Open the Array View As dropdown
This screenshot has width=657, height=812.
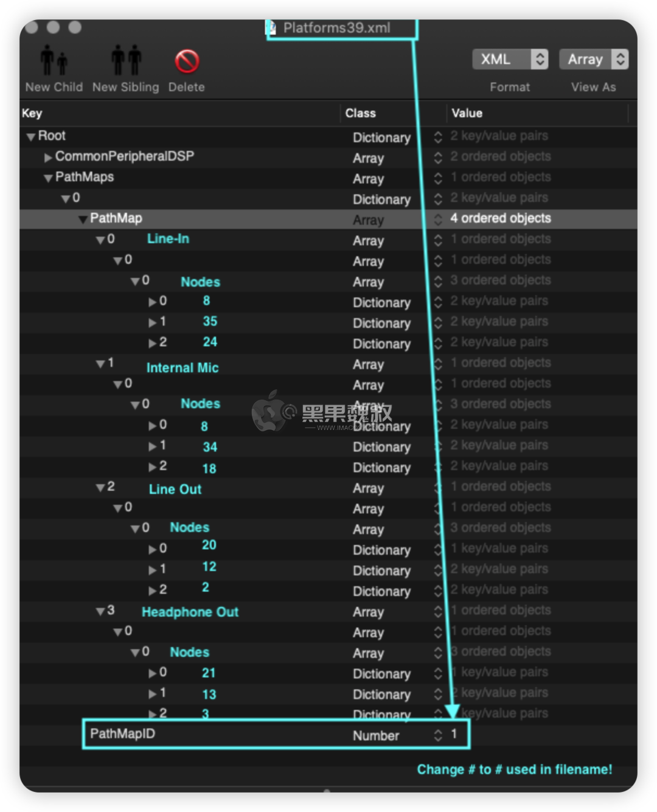coord(593,59)
